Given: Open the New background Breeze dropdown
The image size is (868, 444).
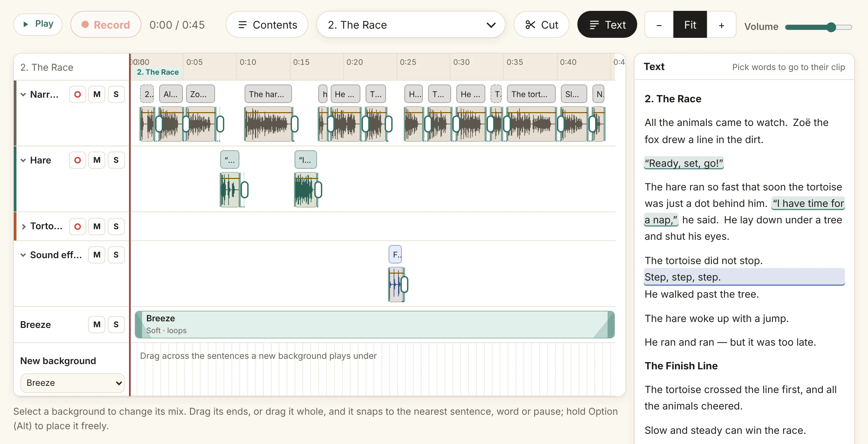Looking at the screenshot, I should tap(72, 382).
